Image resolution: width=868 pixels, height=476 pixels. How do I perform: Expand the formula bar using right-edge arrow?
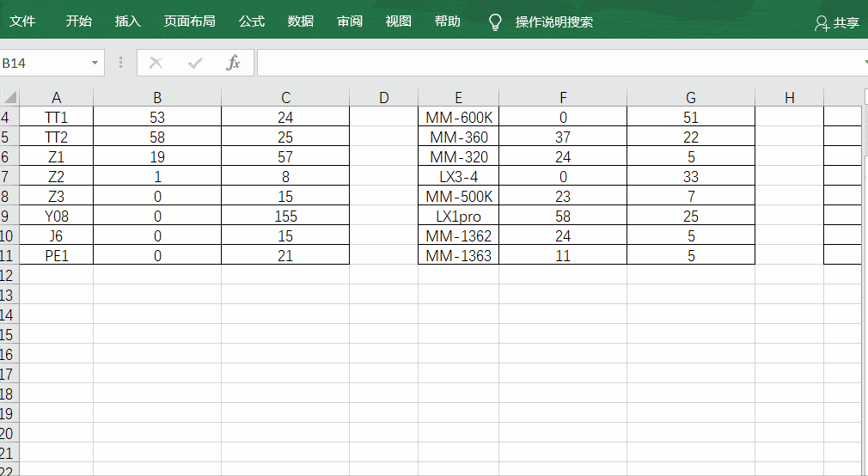tap(864, 63)
